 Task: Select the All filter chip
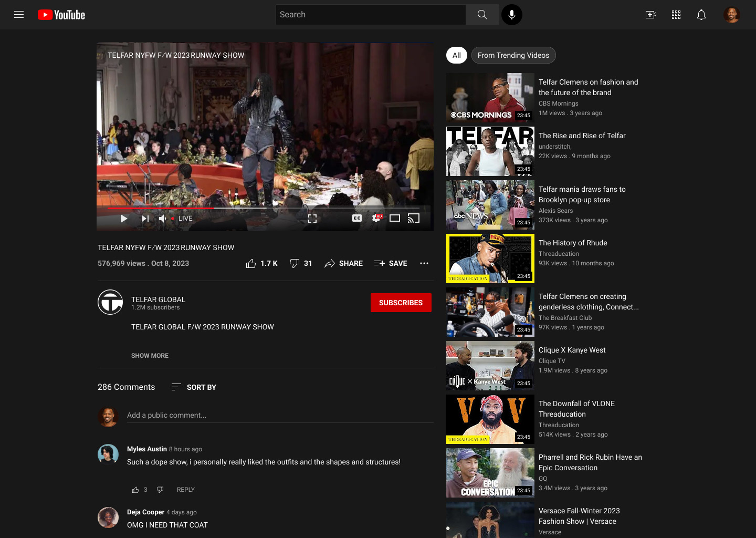(x=457, y=55)
